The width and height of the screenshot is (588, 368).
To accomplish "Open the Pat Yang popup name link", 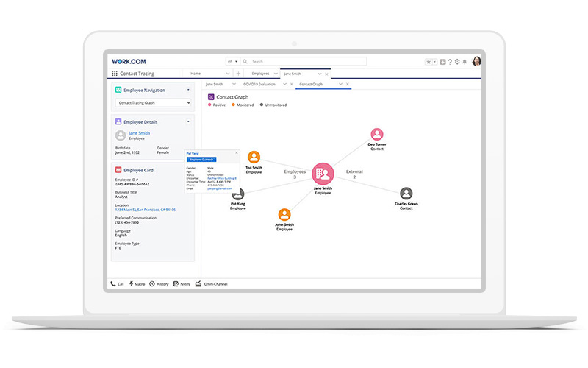I will click(193, 153).
